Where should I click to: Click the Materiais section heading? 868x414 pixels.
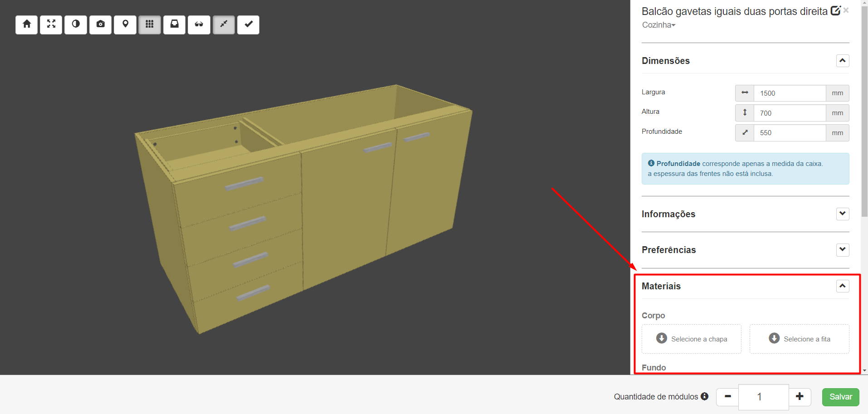[661, 286]
